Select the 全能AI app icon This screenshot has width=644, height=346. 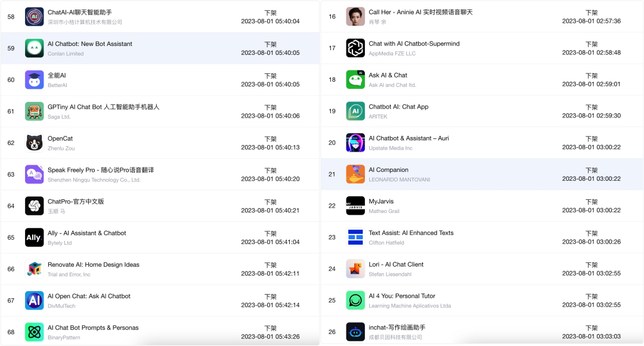[34, 80]
